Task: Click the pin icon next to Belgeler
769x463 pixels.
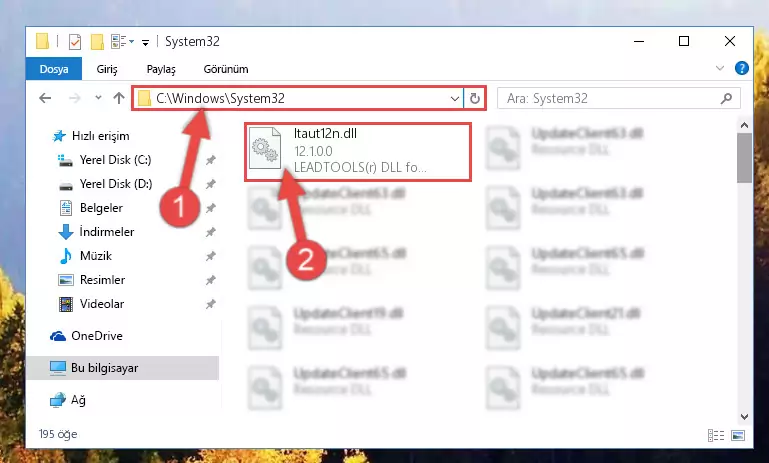Action: point(210,208)
